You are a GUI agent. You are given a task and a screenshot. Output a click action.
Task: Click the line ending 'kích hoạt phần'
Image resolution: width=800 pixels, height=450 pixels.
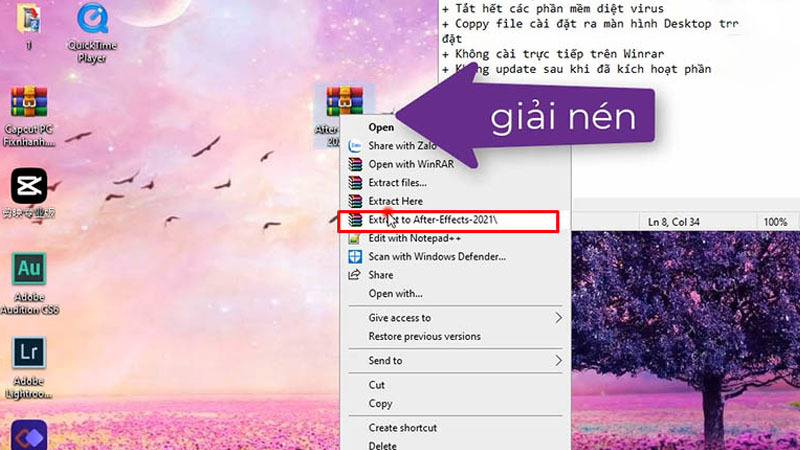click(577, 69)
